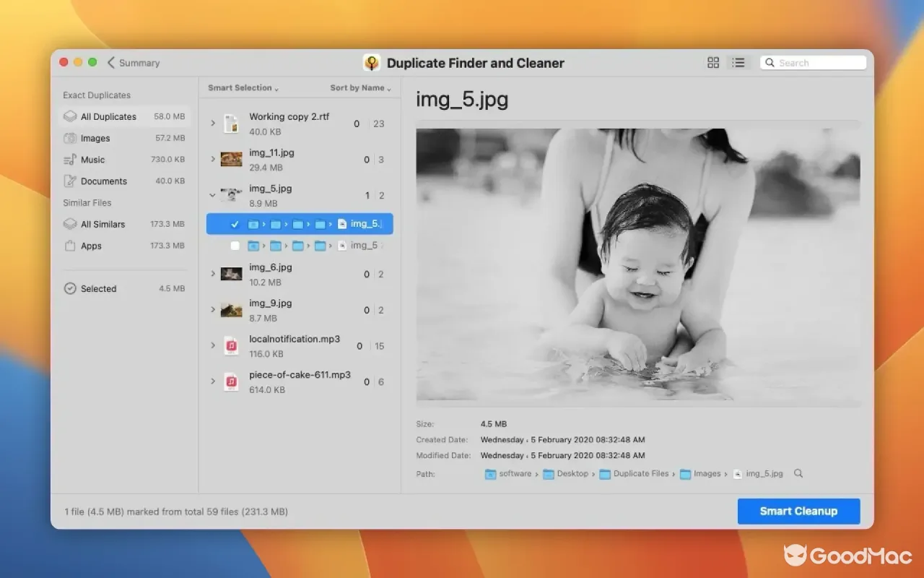Switch to grid view icon
This screenshot has width=924, height=578.
tap(713, 63)
